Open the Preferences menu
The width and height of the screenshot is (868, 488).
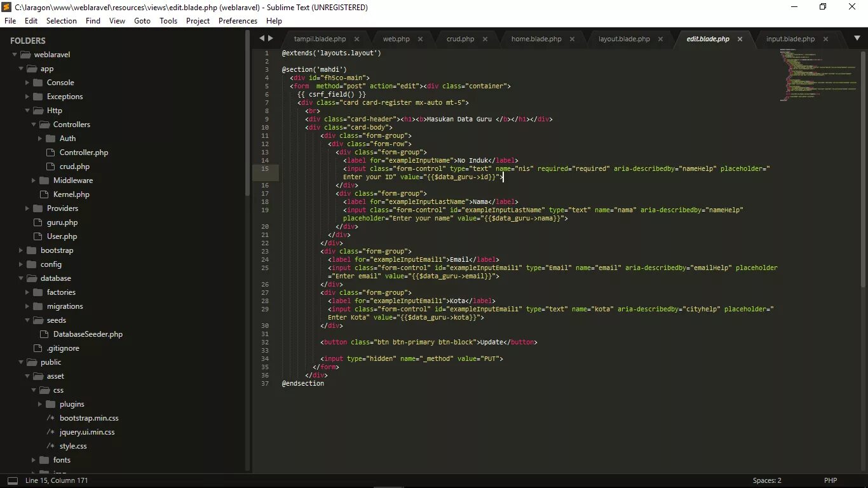point(238,21)
